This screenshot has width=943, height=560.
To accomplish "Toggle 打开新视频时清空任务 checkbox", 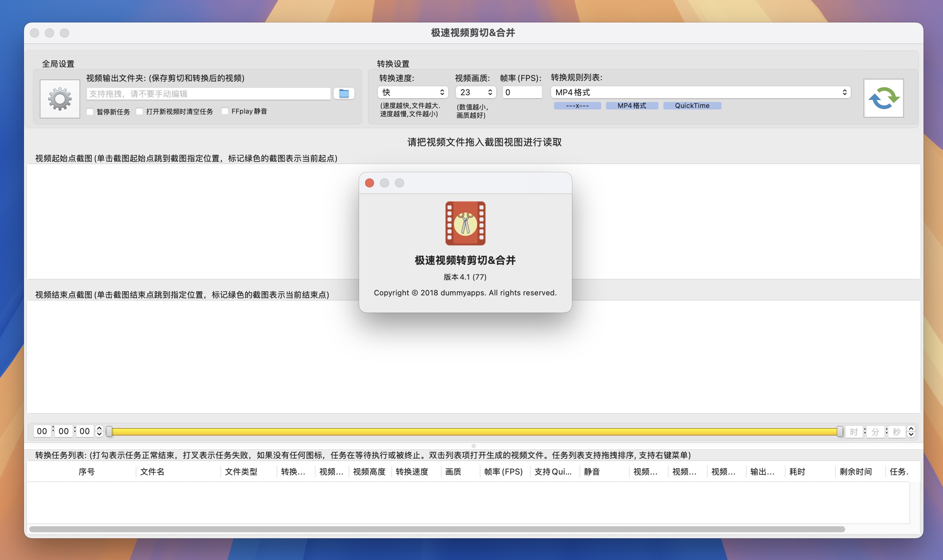I will (x=139, y=111).
